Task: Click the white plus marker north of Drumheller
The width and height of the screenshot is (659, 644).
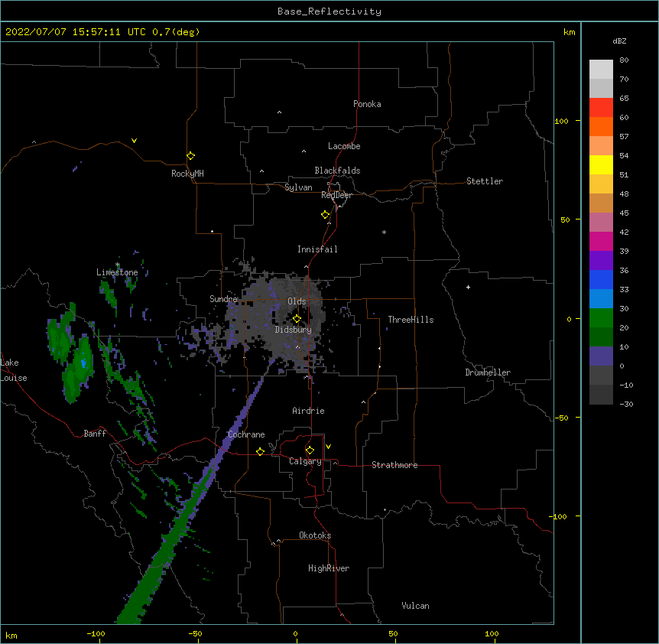Action: pos(468,287)
